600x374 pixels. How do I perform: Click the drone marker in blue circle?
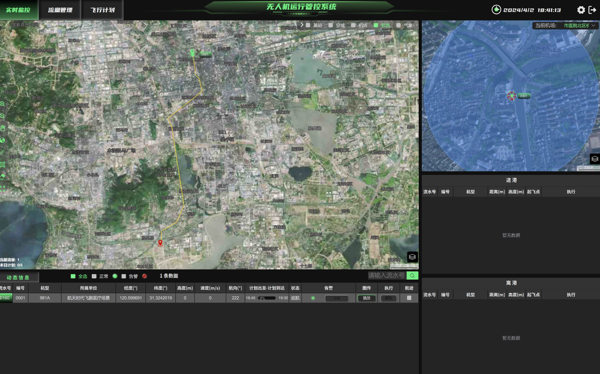pyautogui.click(x=511, y=96)
